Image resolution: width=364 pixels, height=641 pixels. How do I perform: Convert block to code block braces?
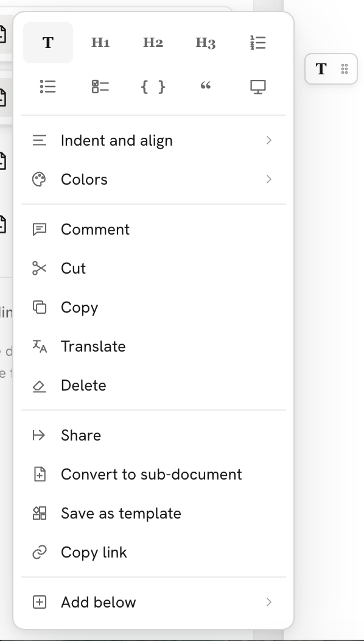click(153, 87)
